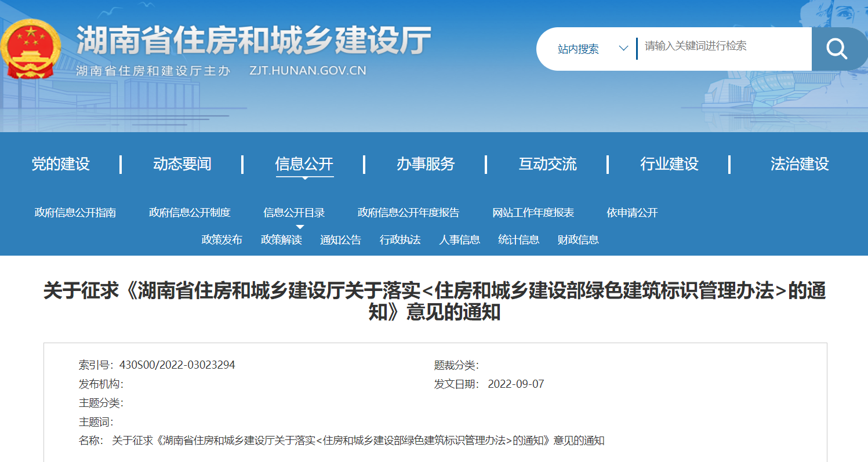The height and width of the screenshot is (462, 868).
Task: Open the 行业建设 menu
Action: (x=669, y=164)
